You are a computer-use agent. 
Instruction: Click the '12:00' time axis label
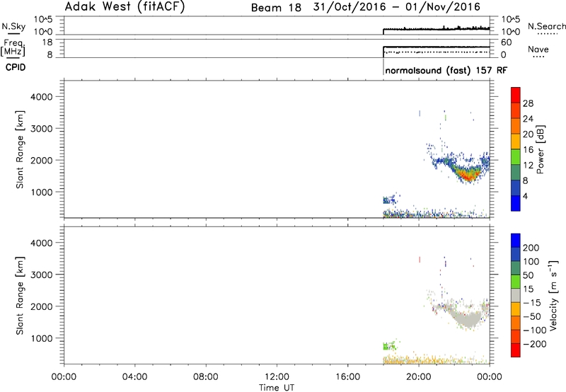(x=277, y=377)
